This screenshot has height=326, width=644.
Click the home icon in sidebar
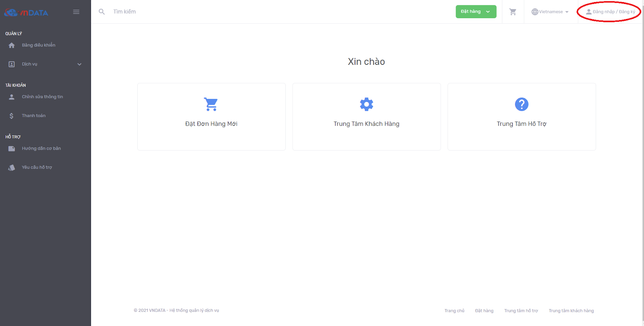pyautogui.click(x=12, y=45)
